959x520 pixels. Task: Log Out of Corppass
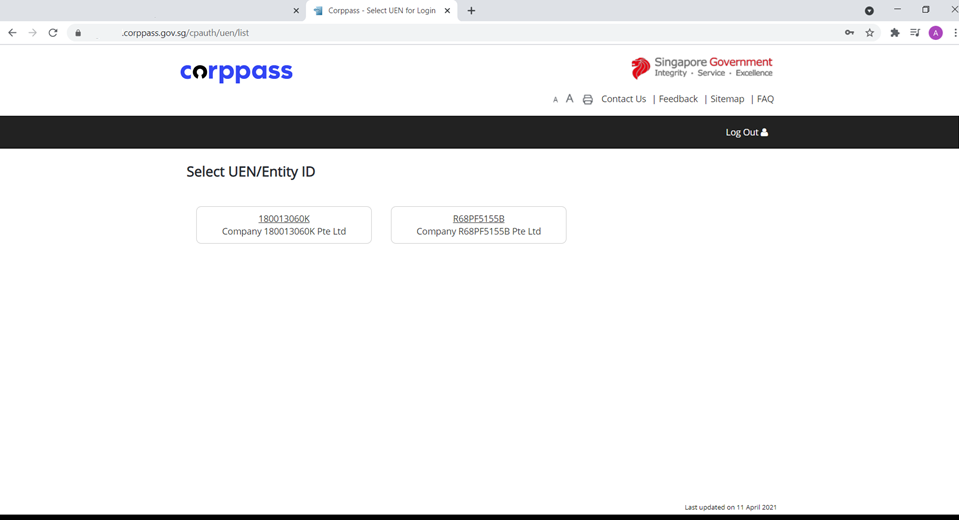tap(746, 132)
